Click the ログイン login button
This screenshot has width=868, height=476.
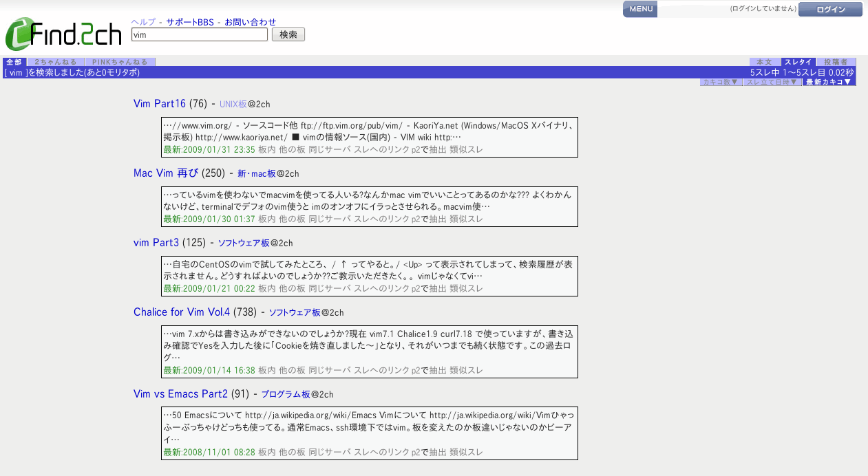830,9
